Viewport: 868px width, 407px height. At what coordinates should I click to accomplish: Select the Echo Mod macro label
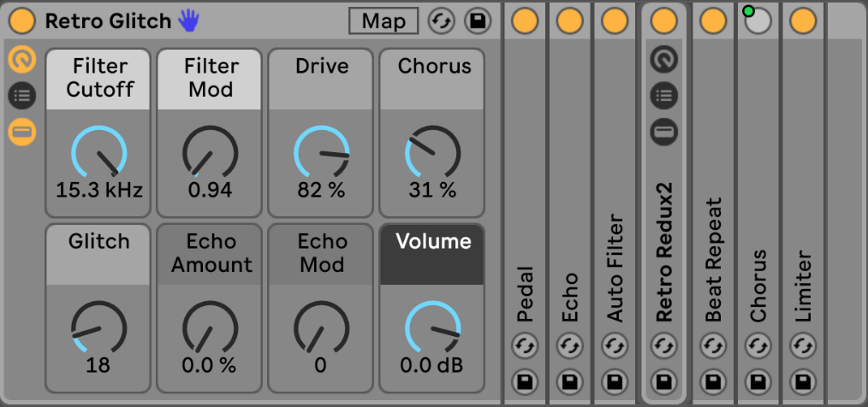pyautogui.click(x=321, y=255)
